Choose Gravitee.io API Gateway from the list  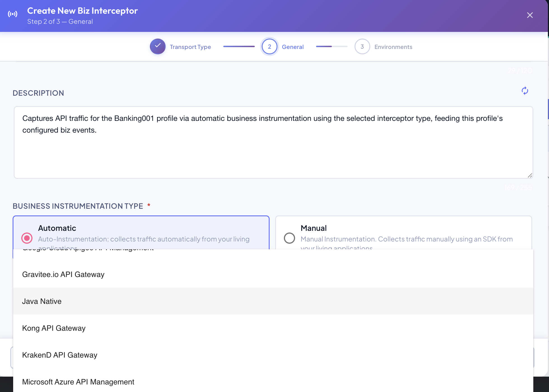273,274
